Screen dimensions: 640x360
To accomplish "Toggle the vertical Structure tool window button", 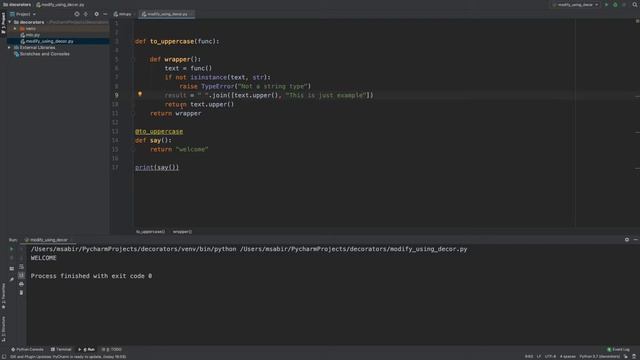I will point(3,329).
